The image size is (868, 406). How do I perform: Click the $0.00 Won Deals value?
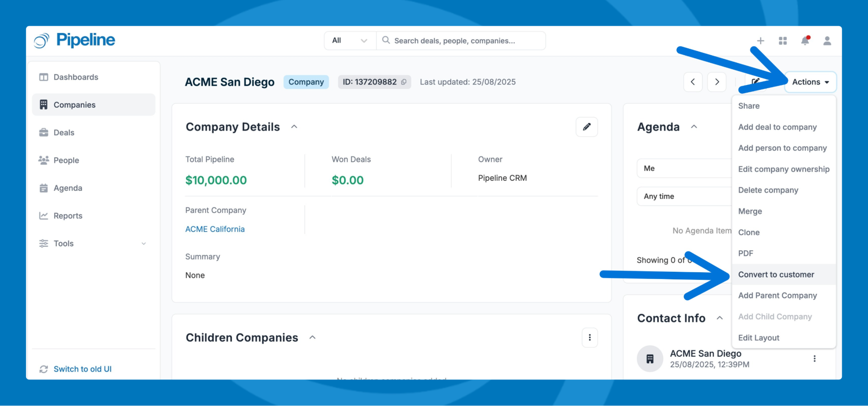(348, 180)
